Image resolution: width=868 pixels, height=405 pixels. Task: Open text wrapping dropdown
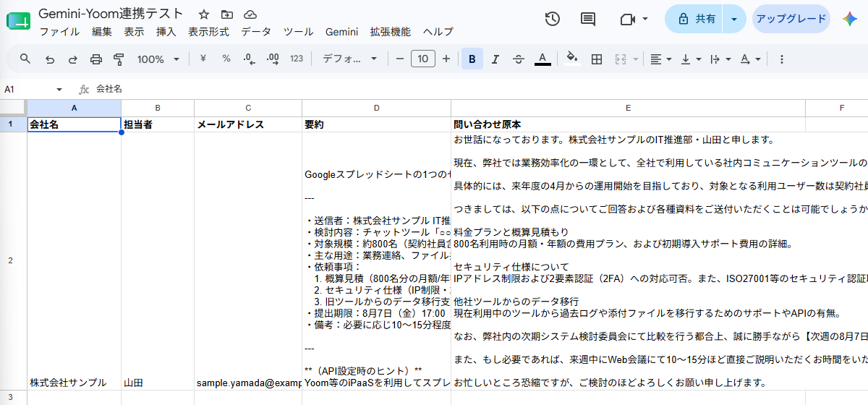pos(720,59)
